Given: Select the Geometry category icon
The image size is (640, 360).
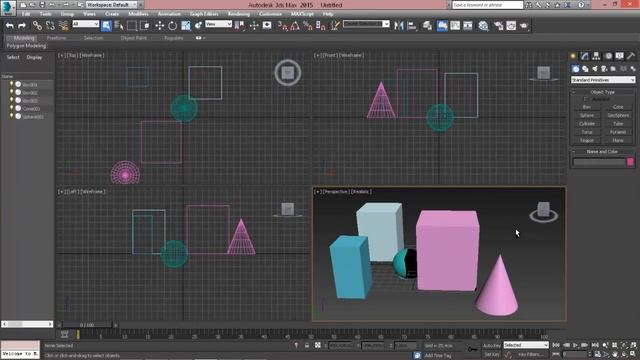Looking at the screenshot, I should 576,69.
